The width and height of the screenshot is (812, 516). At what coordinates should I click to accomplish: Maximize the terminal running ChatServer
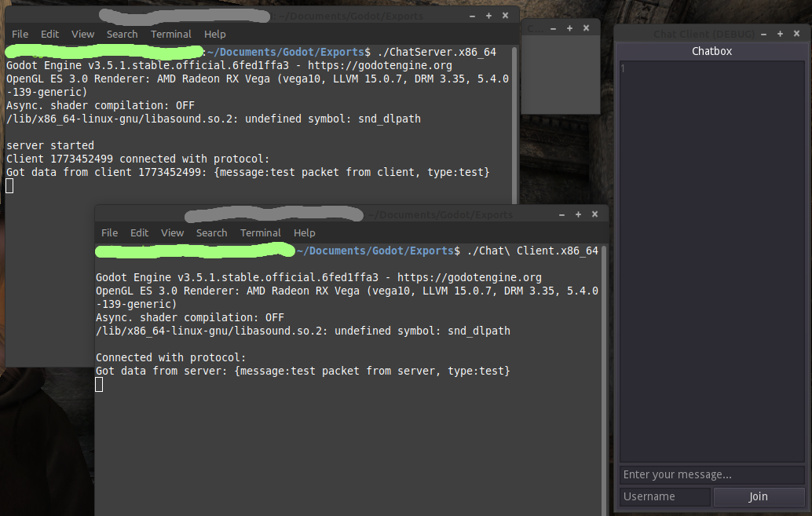[x=488, y=16]
